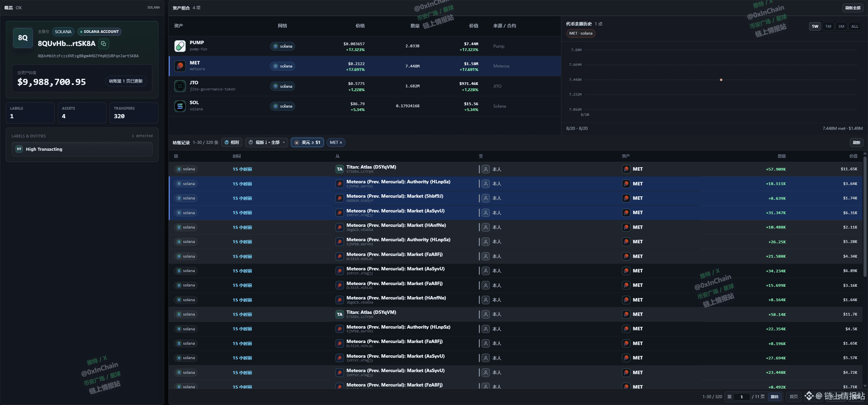This screenshot has height=405, width=868.
Task: Click the 刷新全部 refresh all button
Action: click(x=853, y=8)
